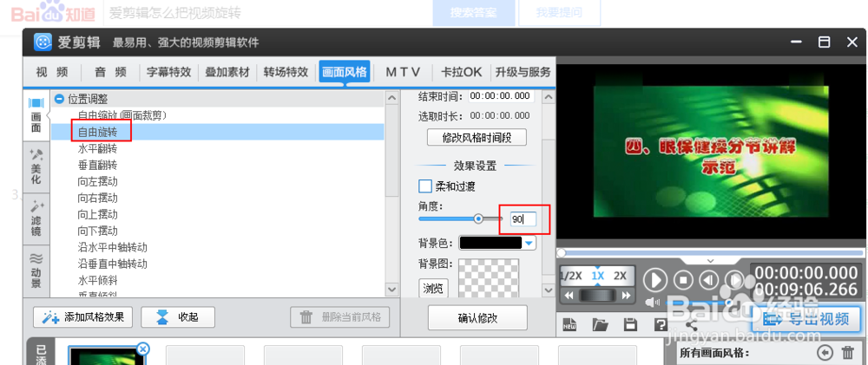Click the settings panel scrollbar up arrow

[x=548, y=99]
